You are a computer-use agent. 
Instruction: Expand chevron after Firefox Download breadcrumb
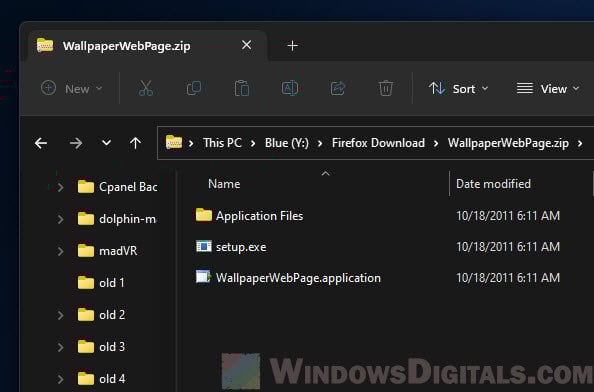click(x=436, y=144)
